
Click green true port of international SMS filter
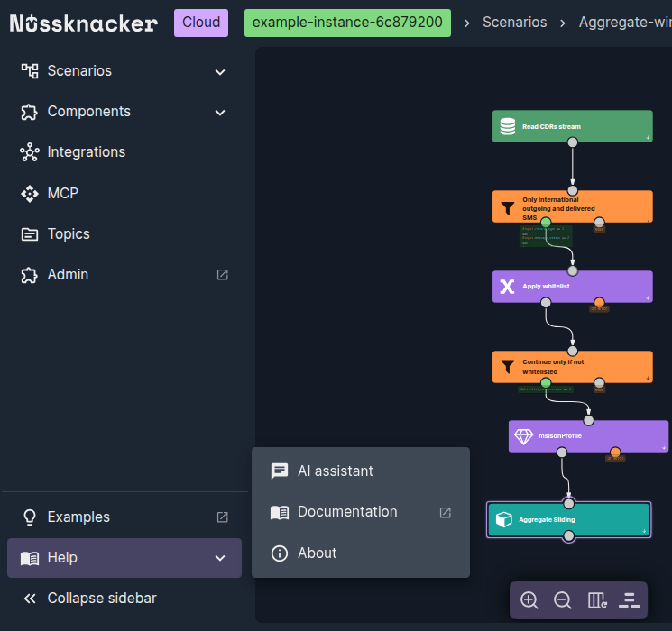[x=546, y=223]
